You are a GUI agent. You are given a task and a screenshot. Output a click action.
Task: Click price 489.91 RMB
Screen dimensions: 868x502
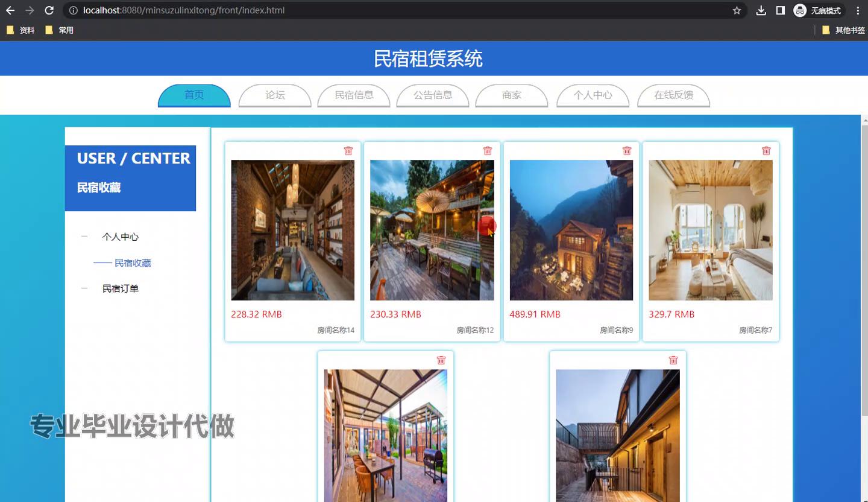pos(535,314)
